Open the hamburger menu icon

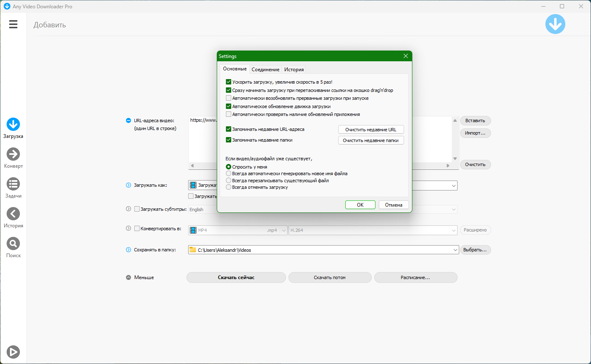pos(13,24)
